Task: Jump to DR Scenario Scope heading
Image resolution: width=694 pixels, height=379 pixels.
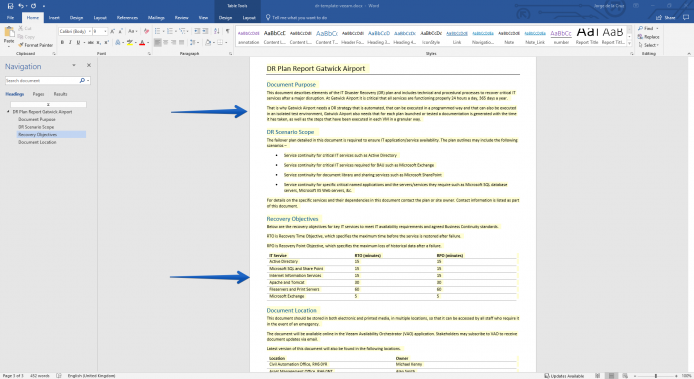Action: 36,127
